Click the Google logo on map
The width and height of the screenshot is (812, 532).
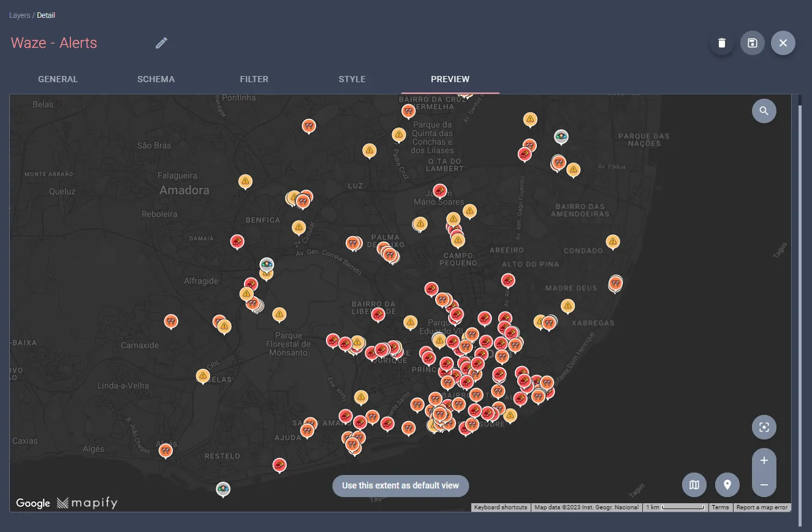(33, 503)
